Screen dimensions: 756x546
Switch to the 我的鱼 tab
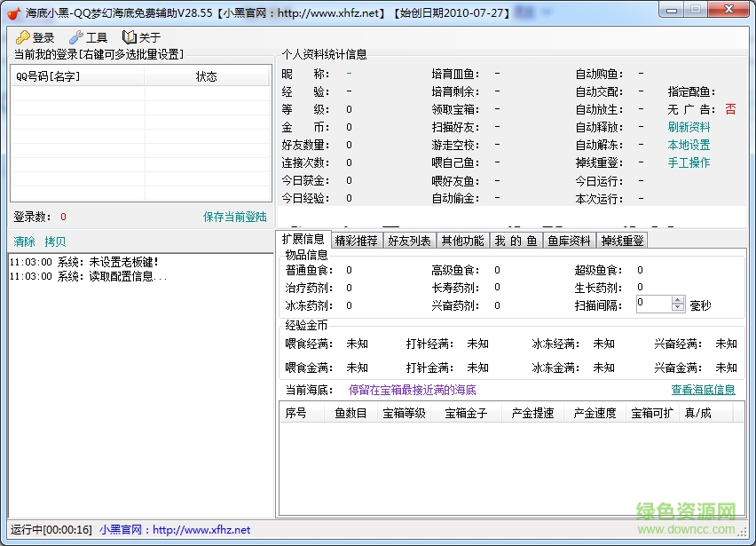(x=515, y=239)
